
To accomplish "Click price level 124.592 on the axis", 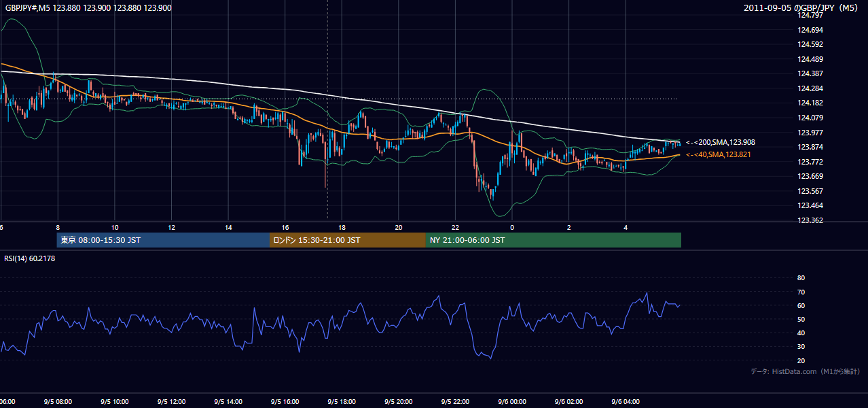I will pos(810,44).
